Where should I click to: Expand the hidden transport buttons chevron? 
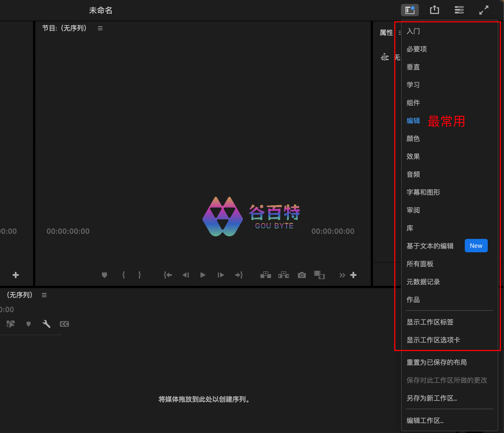tap(342, 275)
